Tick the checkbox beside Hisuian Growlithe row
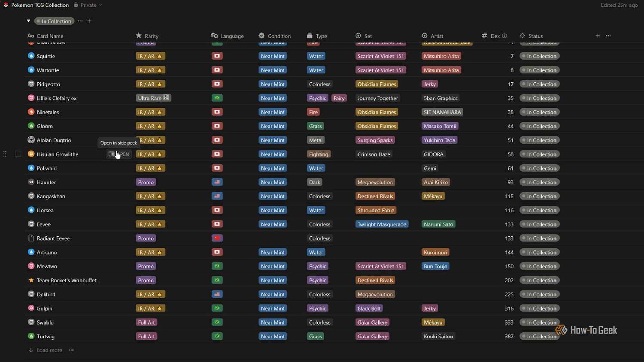644x362 pixels. pyautogui.click(x=18, y=154)
